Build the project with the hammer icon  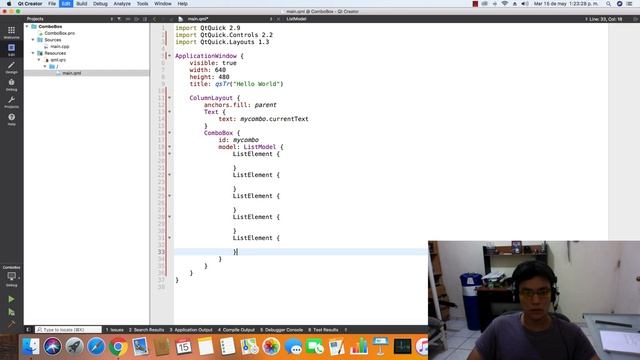pos(11,324)
